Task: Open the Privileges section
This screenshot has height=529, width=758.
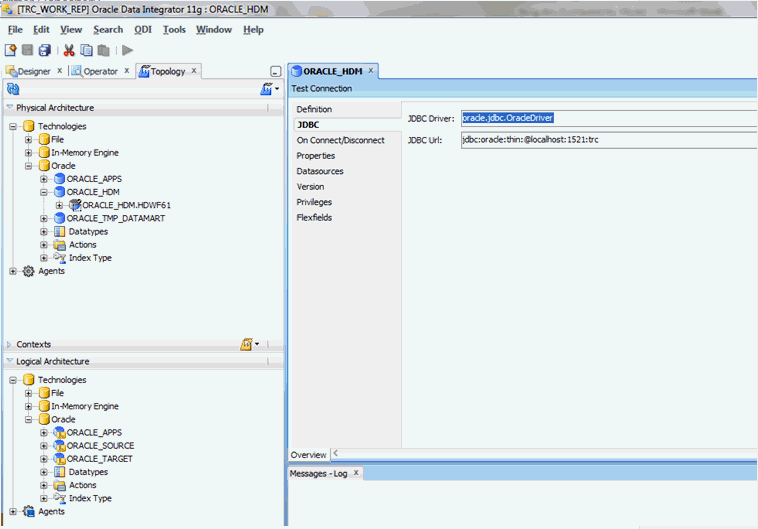Action: pyautogui.click(x=314, y=202)
